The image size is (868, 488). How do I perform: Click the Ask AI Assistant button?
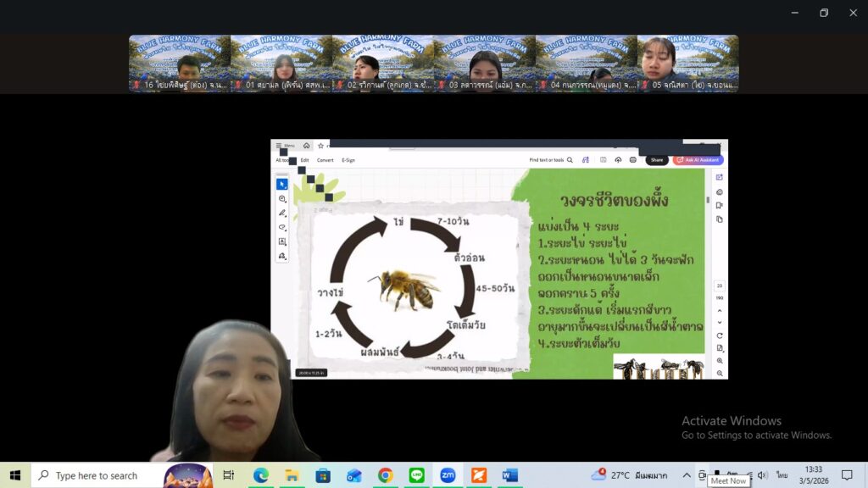698,160
